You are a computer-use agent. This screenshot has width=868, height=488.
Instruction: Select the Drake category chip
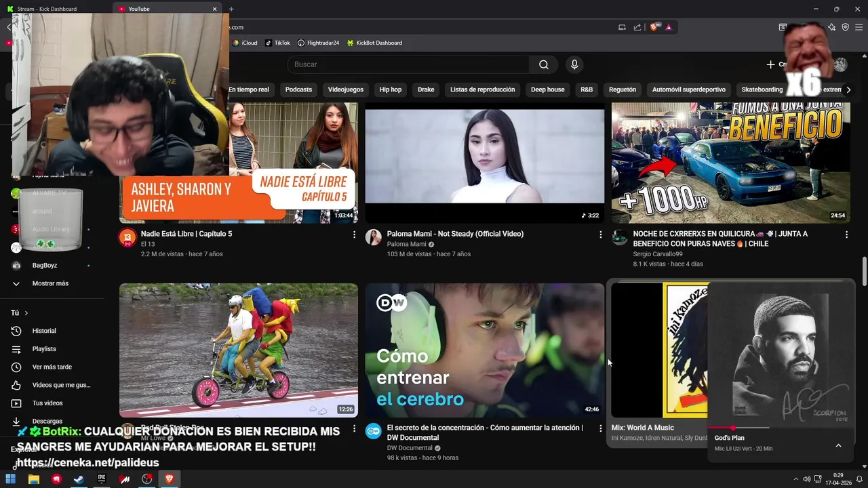[x=426, y=89]
